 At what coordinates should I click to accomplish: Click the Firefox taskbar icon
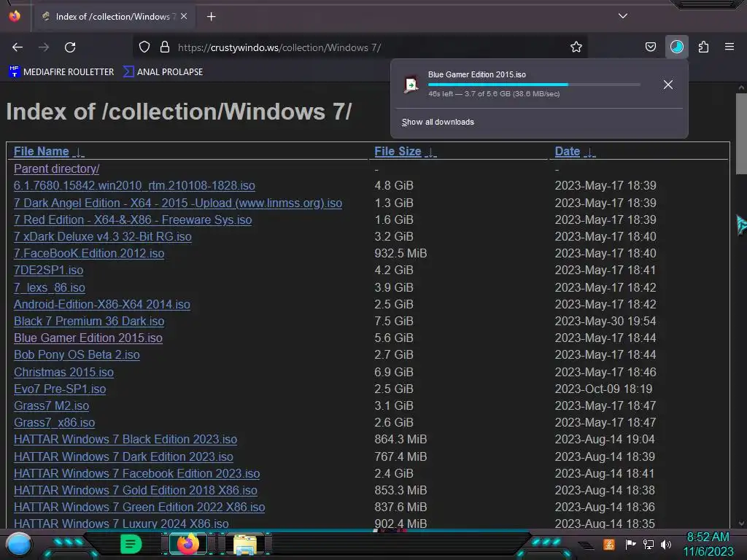point(187,544)
